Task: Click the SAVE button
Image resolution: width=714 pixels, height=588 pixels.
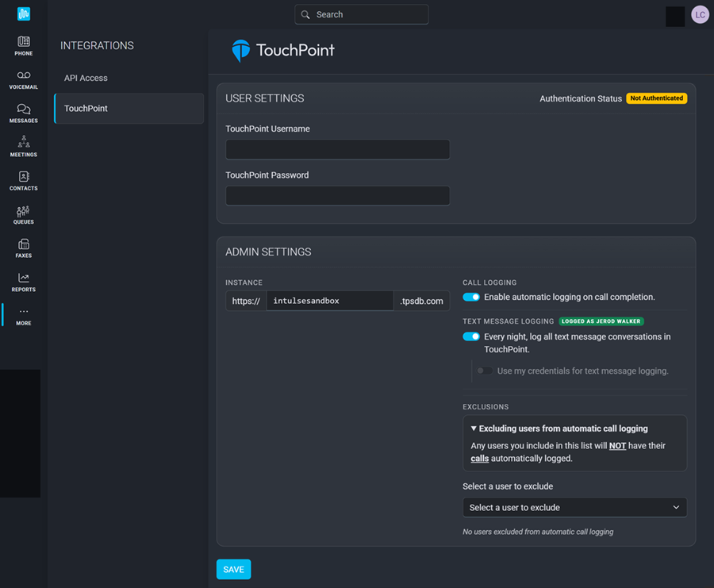Action: pos(233,569)
